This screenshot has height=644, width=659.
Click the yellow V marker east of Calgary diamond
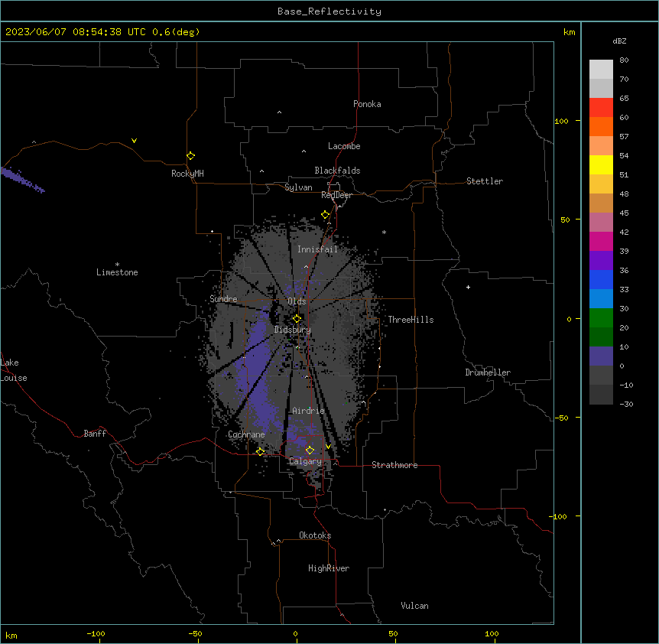(x=328, y=447)
